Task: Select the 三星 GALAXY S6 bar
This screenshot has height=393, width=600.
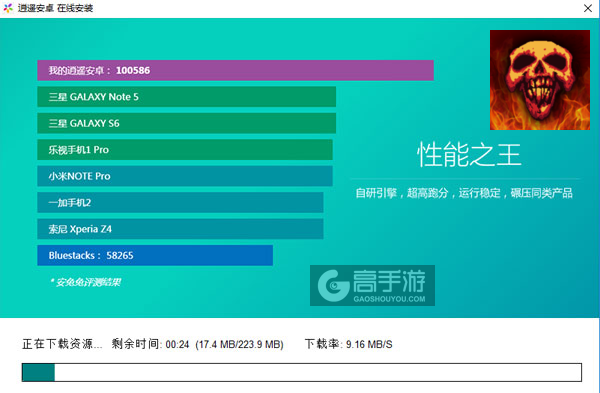Action: click(186, 123)
